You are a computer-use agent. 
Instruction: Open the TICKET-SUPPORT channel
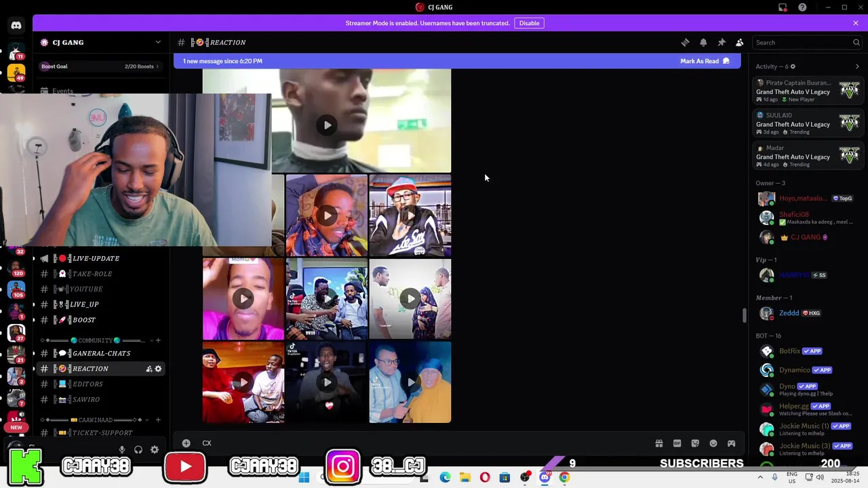[100, 432]
